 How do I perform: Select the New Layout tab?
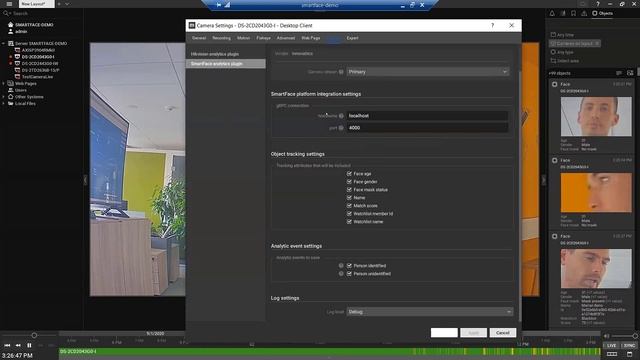(36, 4)
